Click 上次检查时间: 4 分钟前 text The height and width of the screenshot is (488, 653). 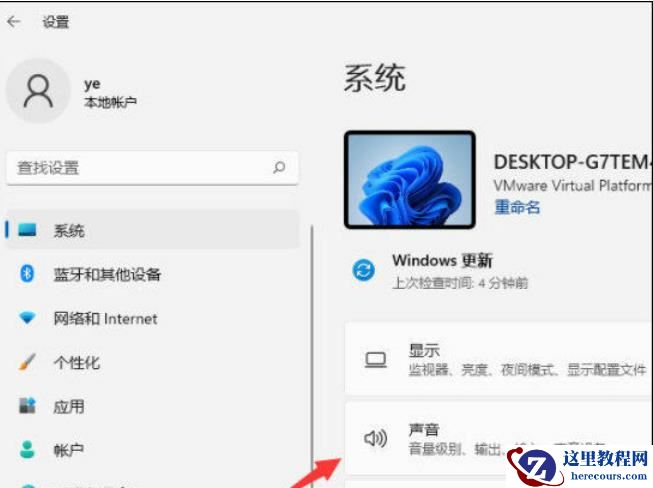[x=460, y=284]
